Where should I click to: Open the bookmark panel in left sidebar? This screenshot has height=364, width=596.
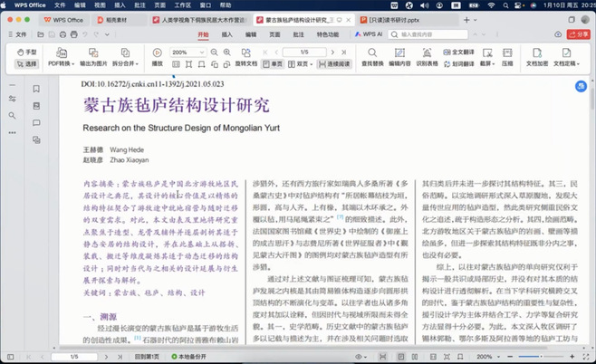pyautogui.click(x=37, y=89)
